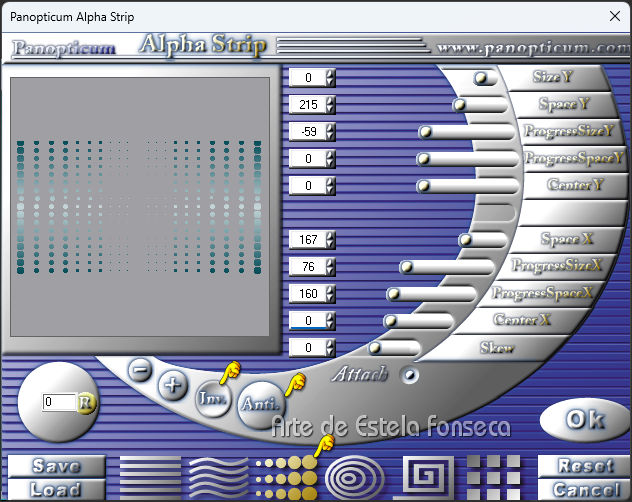Click the Skew label
Image resolution: width=632 pixels, height=502 pixels.
[x=497, y=347]
